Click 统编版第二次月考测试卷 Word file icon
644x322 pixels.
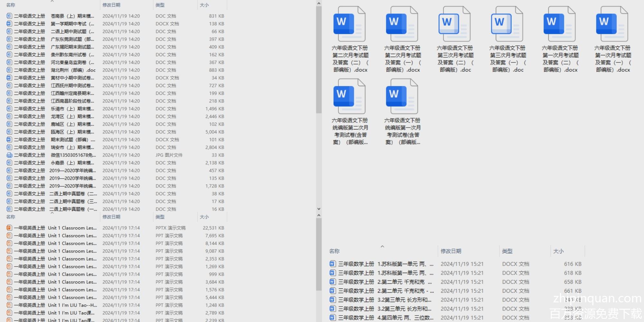(x=349, y=96)
